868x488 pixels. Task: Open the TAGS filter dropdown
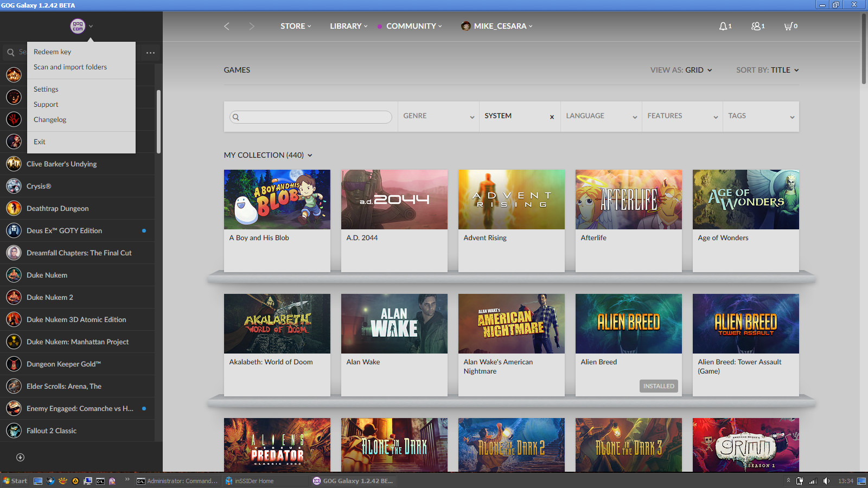point(761,116)
